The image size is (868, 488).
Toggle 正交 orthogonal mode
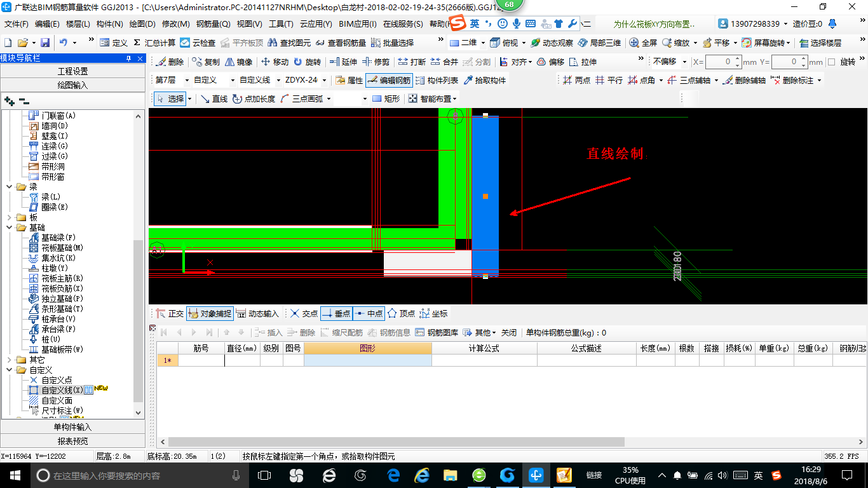(170, 313)
